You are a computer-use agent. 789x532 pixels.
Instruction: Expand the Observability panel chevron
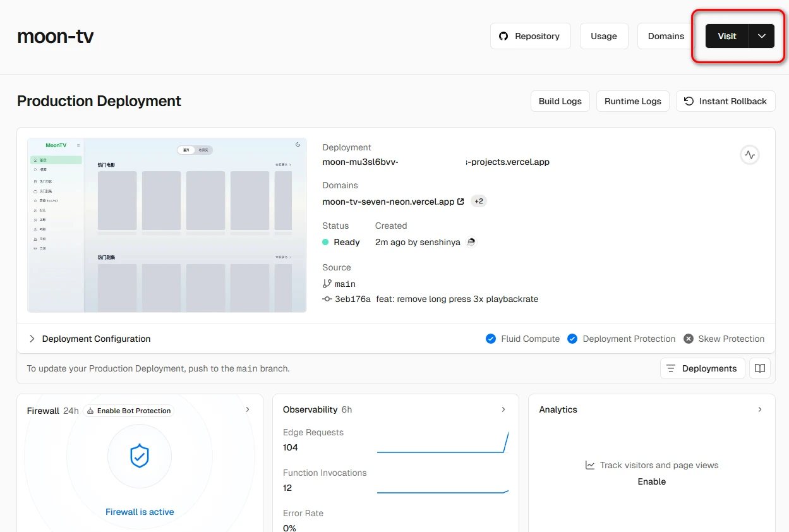pyautogui.click(x=503, y=409)
